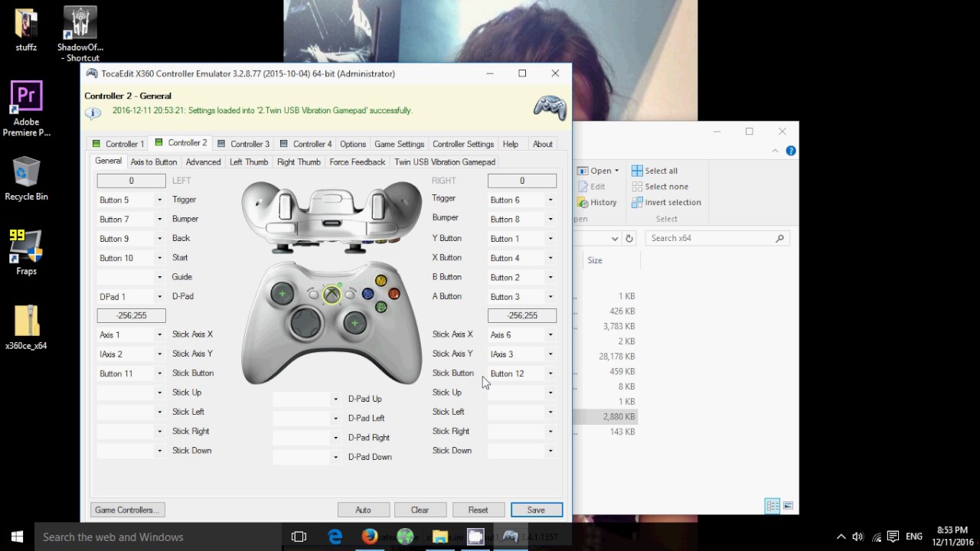Open the Options tab
The height and width of the screenshot is (551, 980).
(353, 144)
